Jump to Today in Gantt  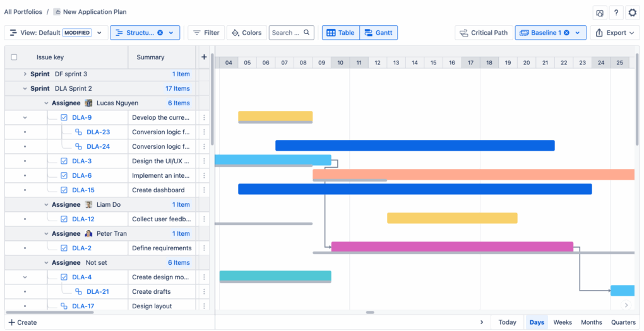507,322
